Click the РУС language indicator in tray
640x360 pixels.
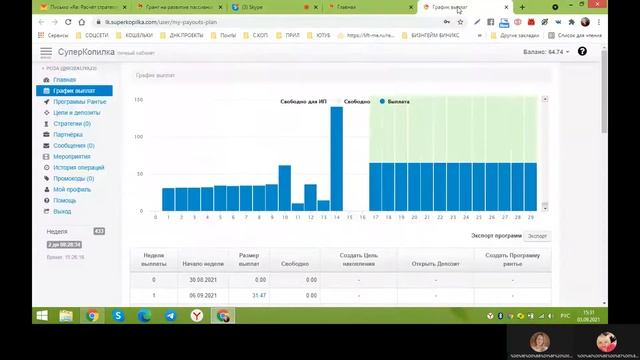tap(565, 316)
